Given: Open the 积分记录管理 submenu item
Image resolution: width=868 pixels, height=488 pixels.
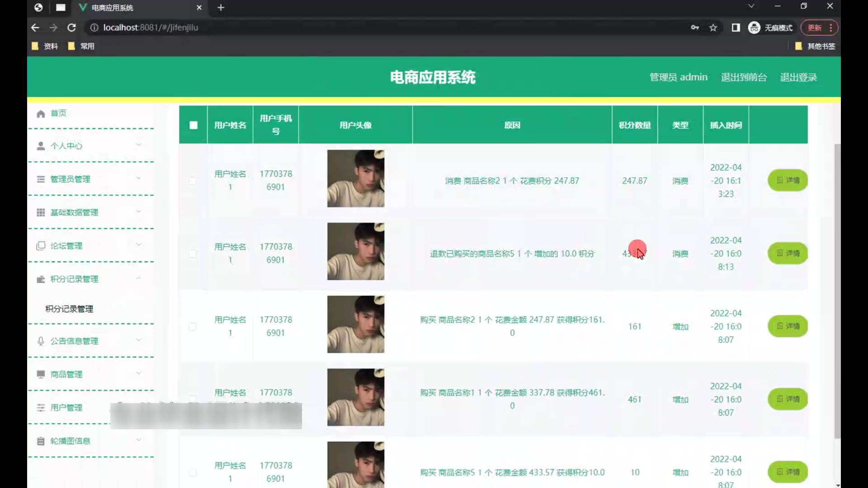Looking at the screenshot, I should click(x=69, y=309).
